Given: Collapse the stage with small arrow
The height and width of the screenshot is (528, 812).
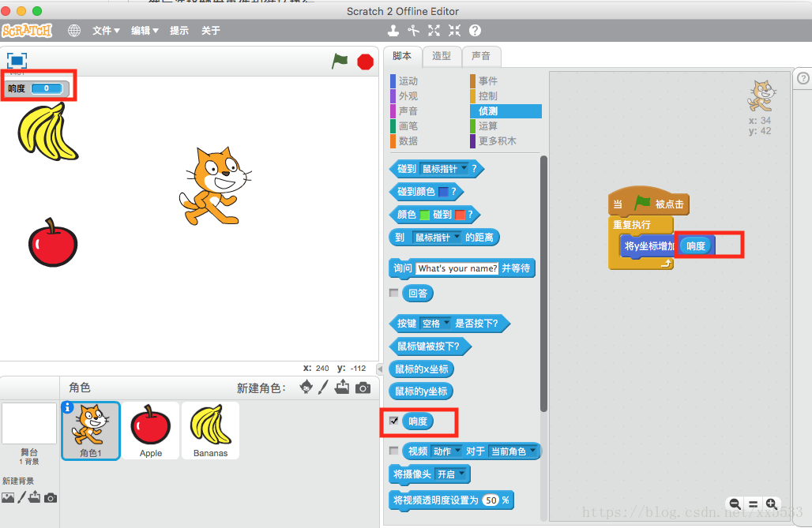Looking at the screenshot, I should (380, 369).
